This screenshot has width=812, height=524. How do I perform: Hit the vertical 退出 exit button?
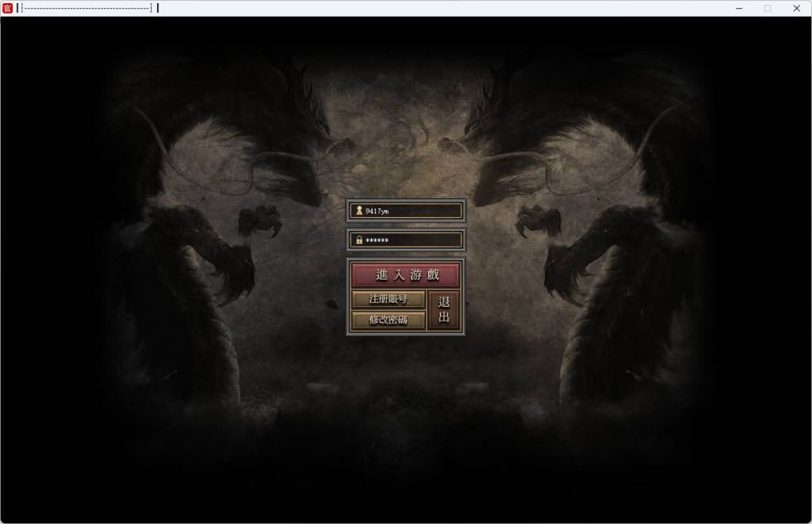444,310
